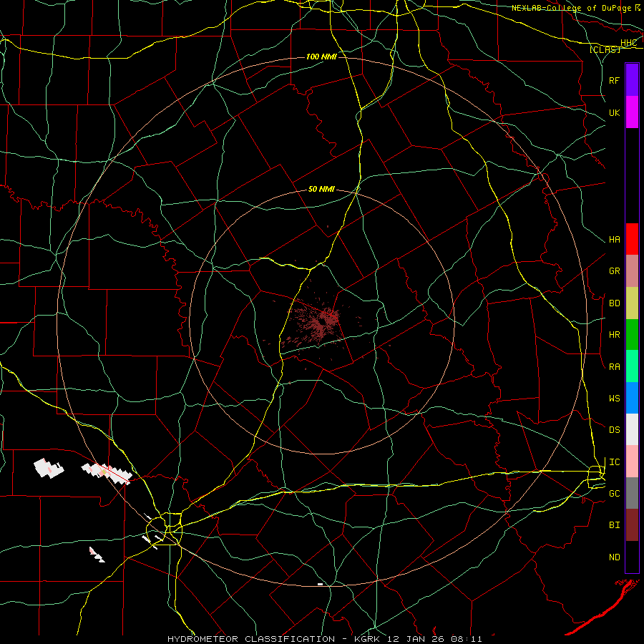
Task: Click the 50 NMI range ring label
Action: pyautogui.click(x=321, y=190)
